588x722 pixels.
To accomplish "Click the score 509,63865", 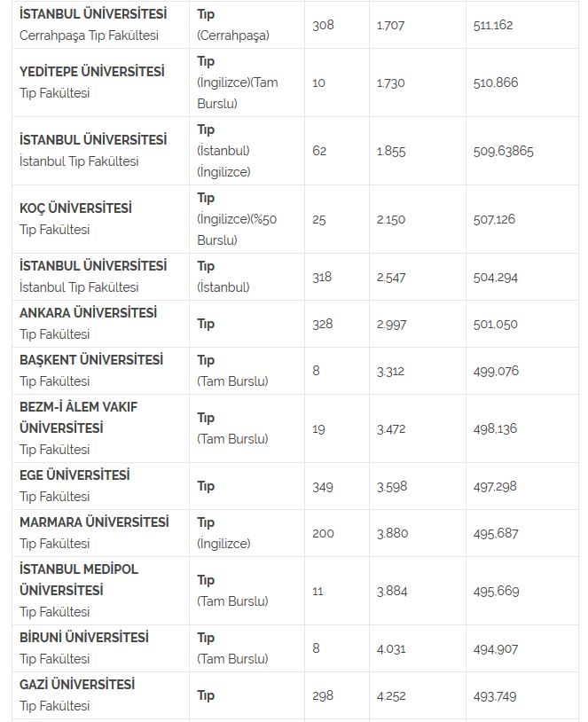I will click(504, 151).
